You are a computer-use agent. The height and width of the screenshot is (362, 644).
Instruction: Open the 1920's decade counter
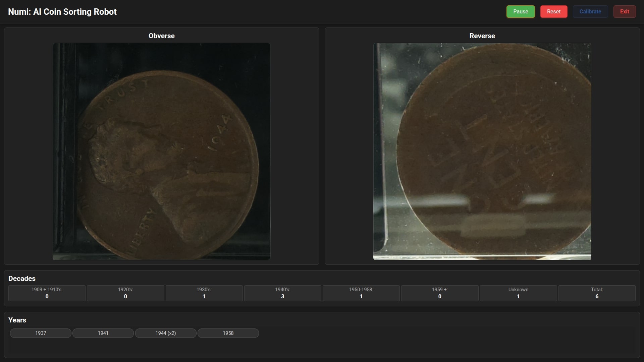125,293
